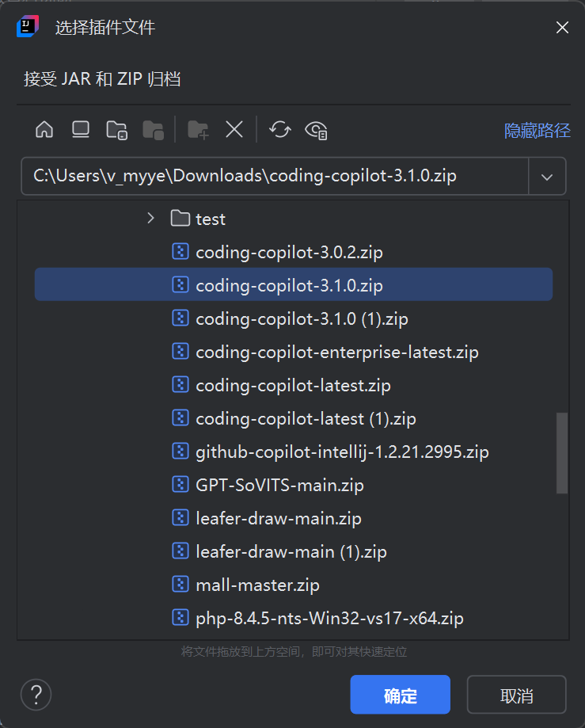Expand the test folder
585x728 pixels.
(150, 218)
